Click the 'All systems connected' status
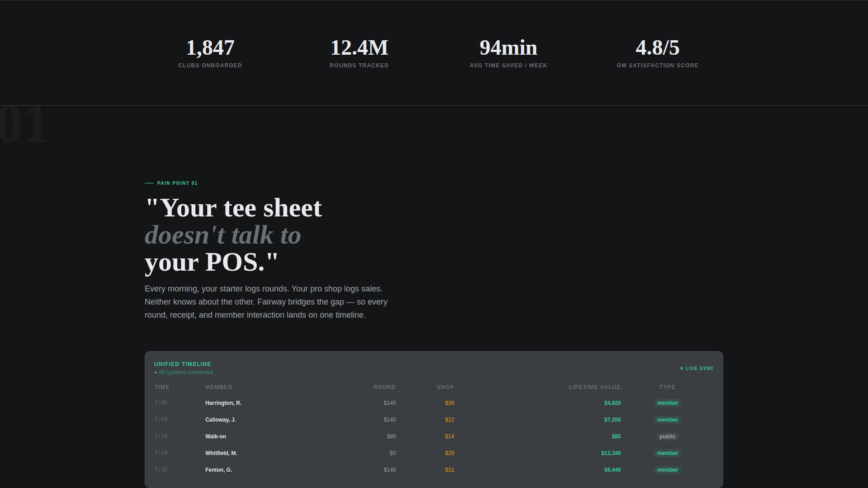 point(184,372)
